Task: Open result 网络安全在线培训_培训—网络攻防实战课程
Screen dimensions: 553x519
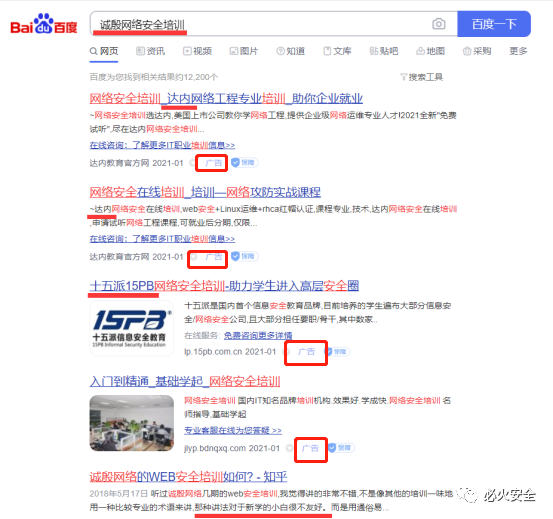Action: 205,192
